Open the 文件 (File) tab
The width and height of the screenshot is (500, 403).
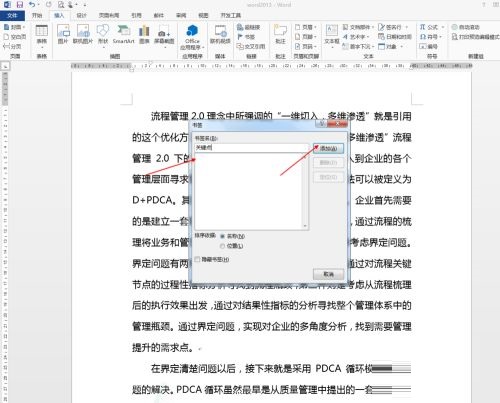[x=12, y=15]
